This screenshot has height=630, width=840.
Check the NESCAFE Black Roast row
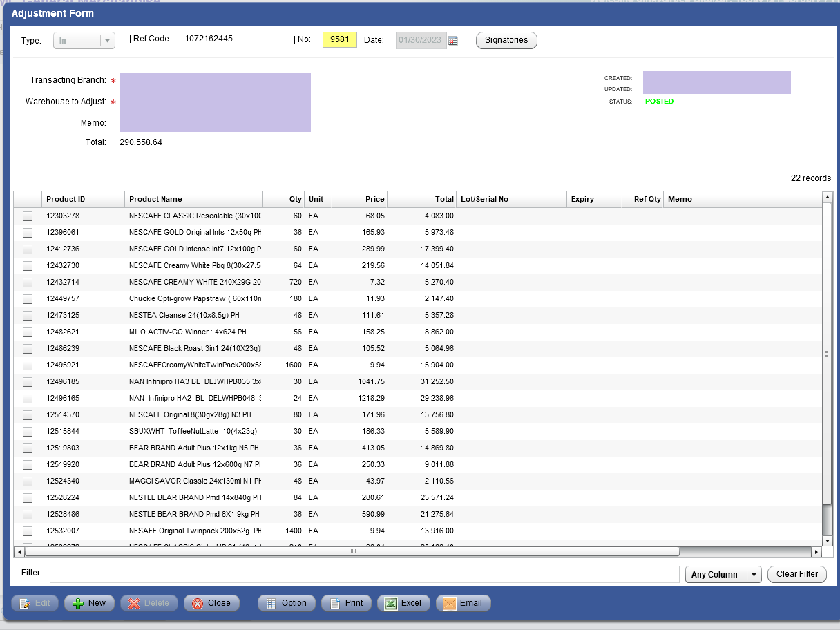tap(28, 349)
